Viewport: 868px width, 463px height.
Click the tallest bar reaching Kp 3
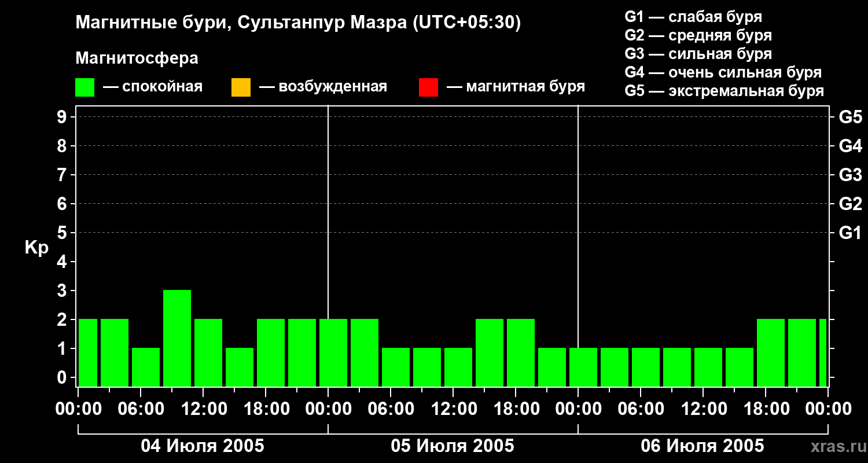177,338
